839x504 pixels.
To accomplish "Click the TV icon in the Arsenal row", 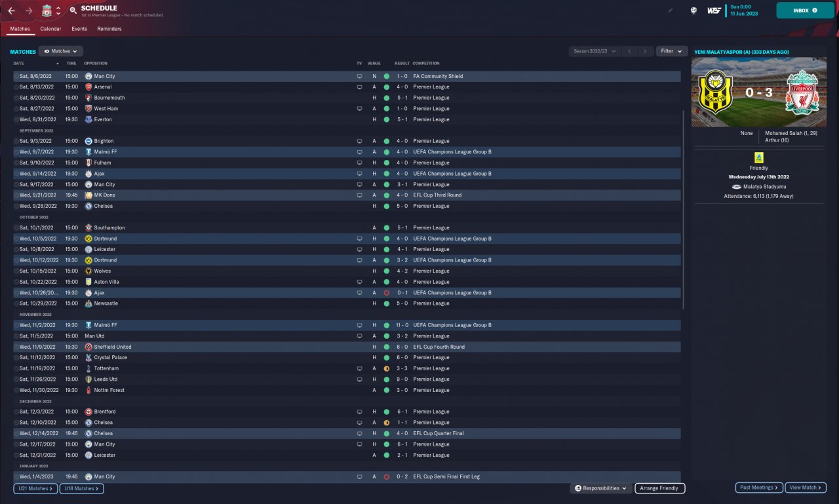I will click(359, 87).
